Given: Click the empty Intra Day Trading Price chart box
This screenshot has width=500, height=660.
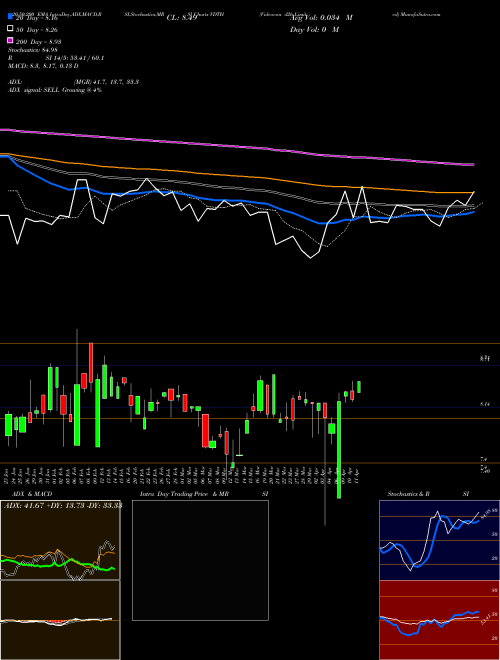Looking at the screenshot, I should click(200, 560).
